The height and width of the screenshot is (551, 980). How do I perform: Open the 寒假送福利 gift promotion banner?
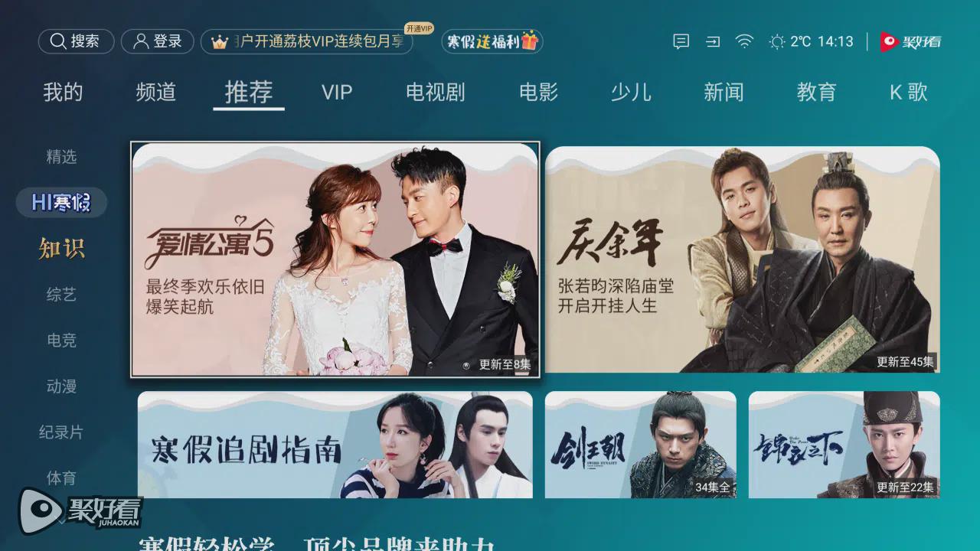(492, 41)
